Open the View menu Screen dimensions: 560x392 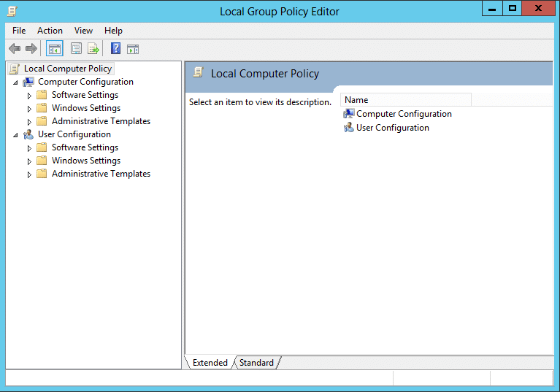pos(83,31)
